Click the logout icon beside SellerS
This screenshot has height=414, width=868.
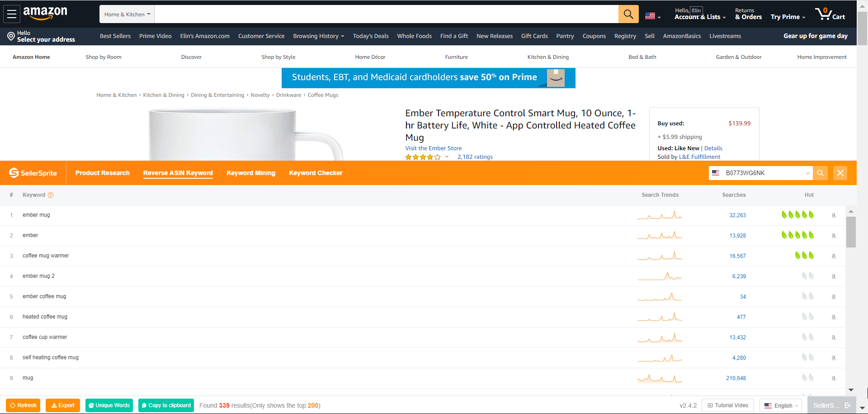[x=848, y=405]
